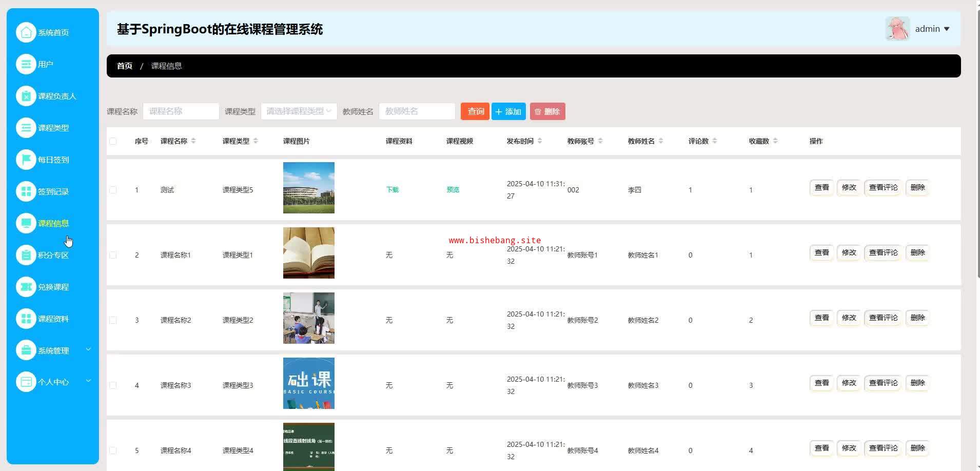The image size is (980, 471).
Task: Click the 课程负责人 clipboard icon
Action: 26,96
